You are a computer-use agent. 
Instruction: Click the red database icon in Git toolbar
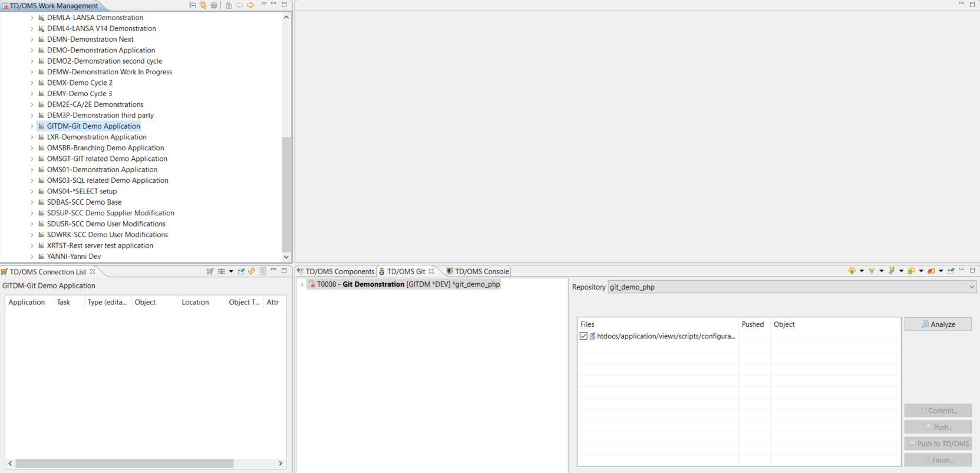pos(931,271)
